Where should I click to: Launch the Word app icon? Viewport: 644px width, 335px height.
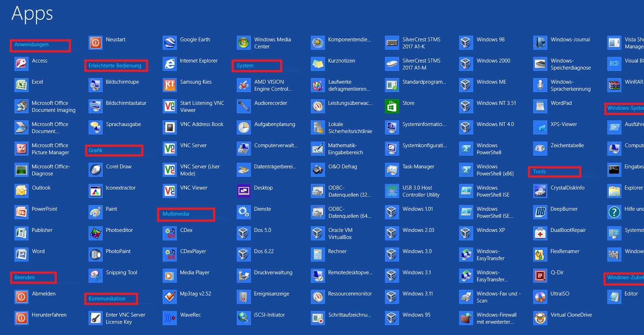click(21, 254)
